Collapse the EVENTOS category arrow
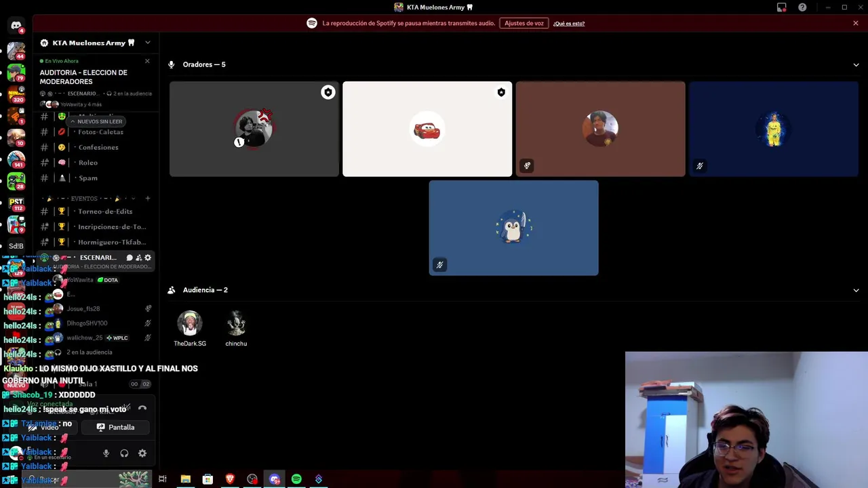868x488 pixels. pyautogui.click(x=133, y=199)
